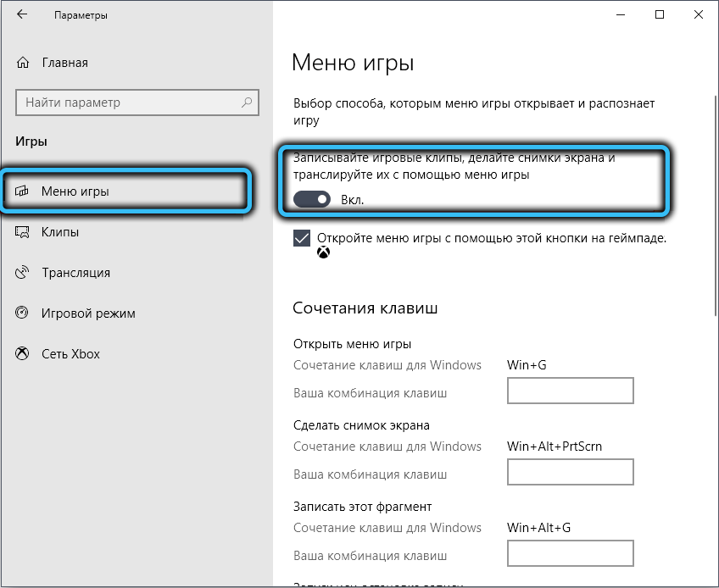719x588 pixels.
Task: Click the Трансляция broadcast icon
Action: 23,273
